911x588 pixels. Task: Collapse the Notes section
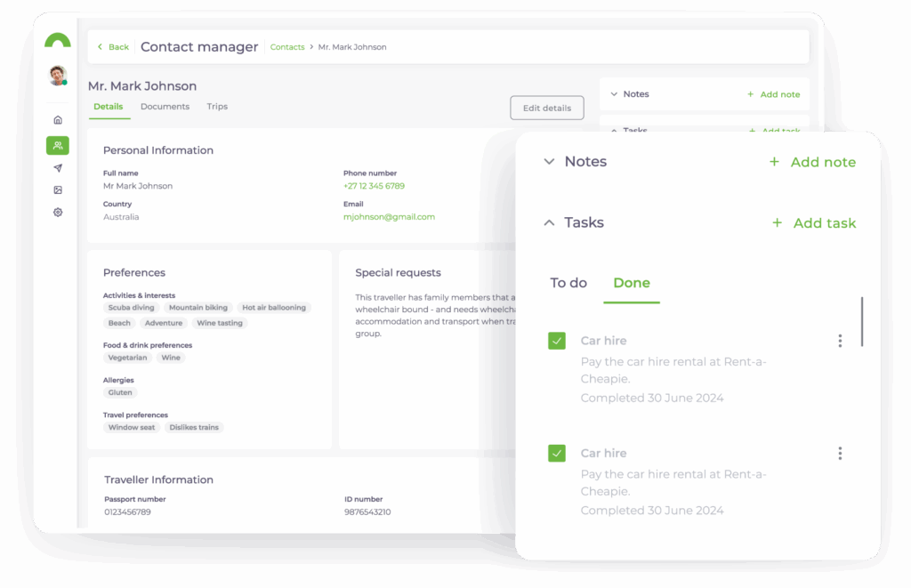tap(550, 161)
